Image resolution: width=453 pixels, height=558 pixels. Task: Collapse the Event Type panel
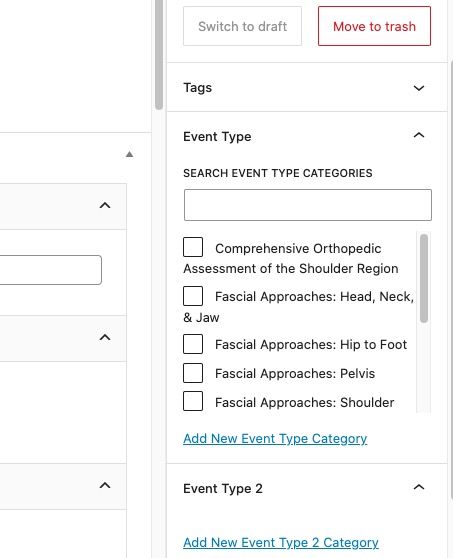coord(419,135)
